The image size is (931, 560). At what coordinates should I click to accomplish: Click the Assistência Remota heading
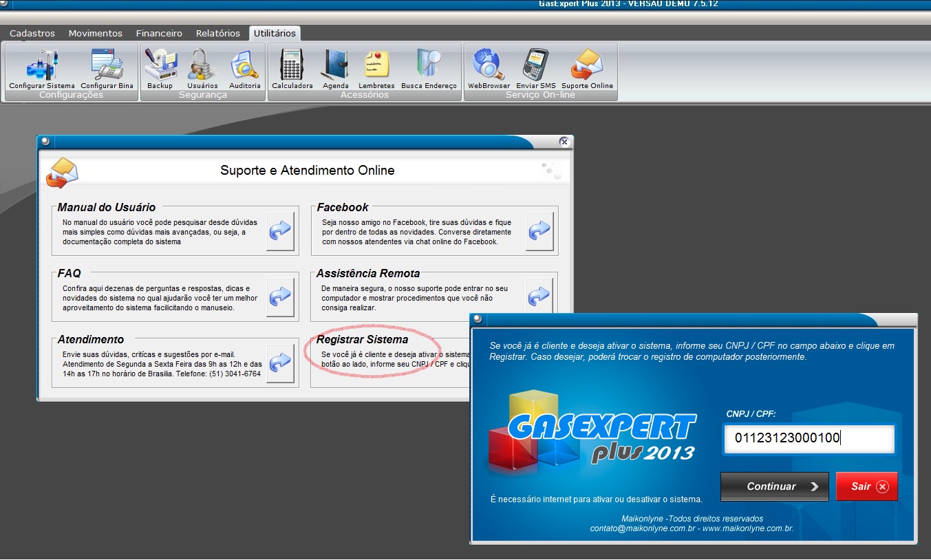coord(368,273)
